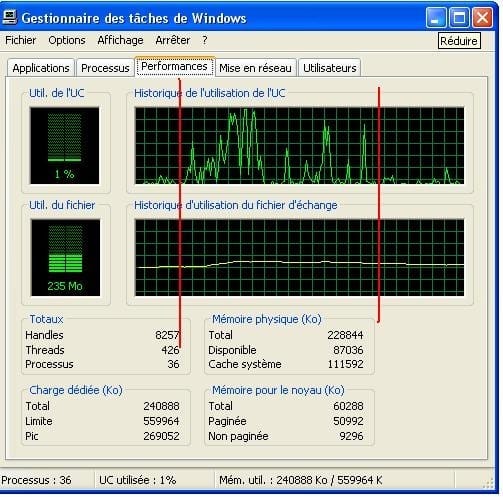The width and height of the screenshot is (503, 497).
Task: Select the Performances tab
Action: coord(174,66)
